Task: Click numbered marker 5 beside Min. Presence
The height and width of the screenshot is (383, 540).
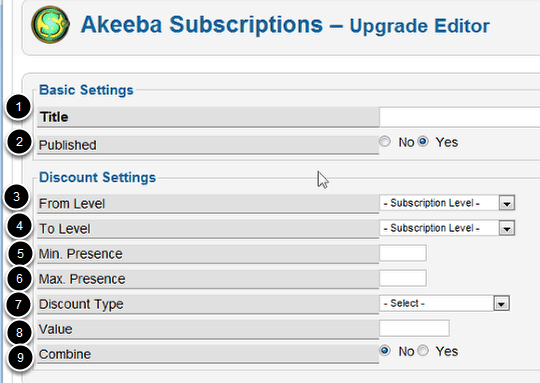Action: click(x=20, y=254)
